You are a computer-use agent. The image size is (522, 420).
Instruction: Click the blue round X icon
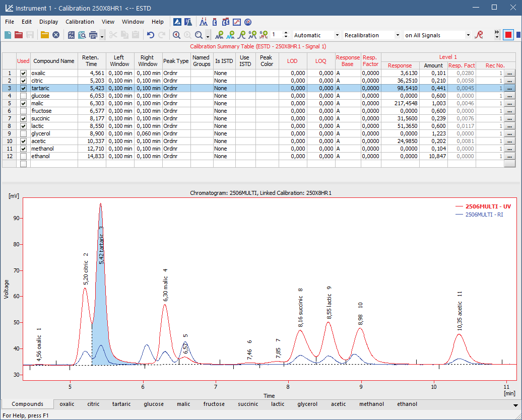tap(56, 35)
